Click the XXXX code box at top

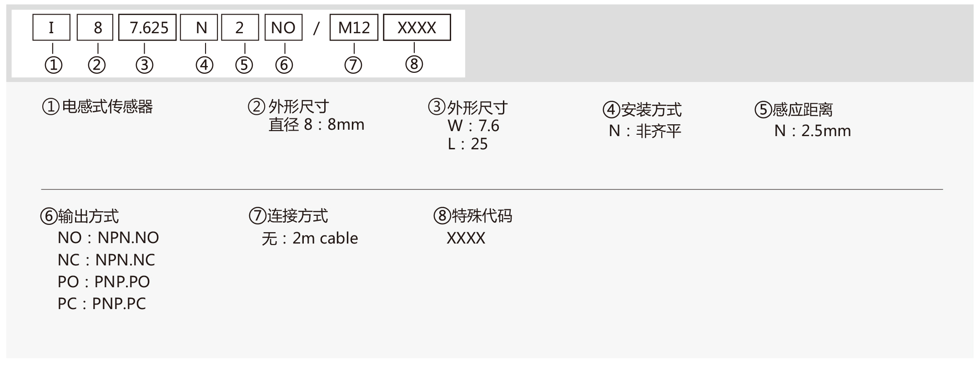point(417,27)
